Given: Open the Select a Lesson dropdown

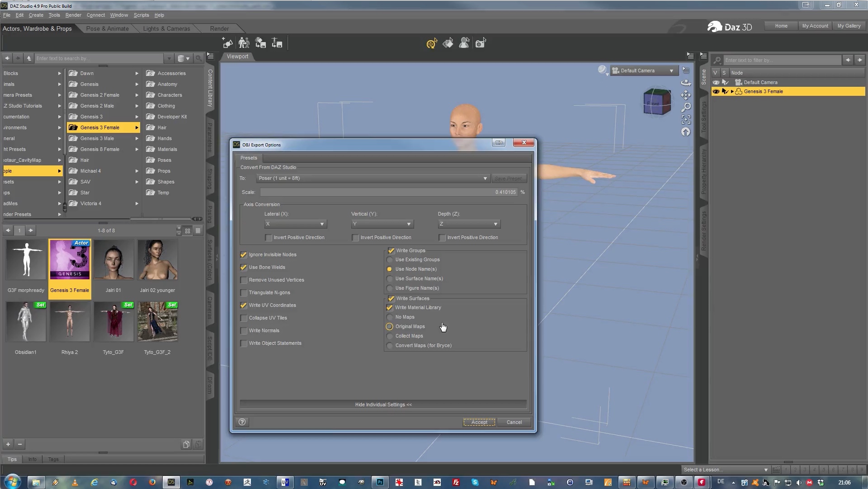Looking at the screenshot, I should pos(725,470).
